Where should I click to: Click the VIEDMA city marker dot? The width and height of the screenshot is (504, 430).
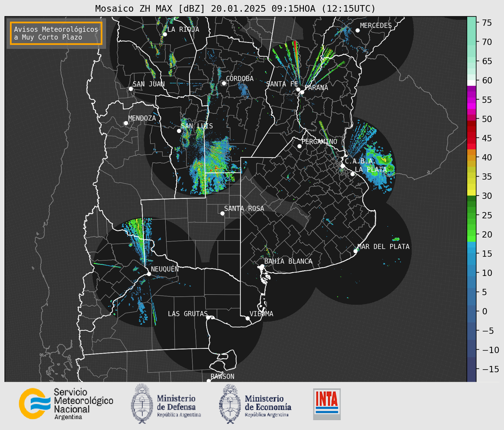coord(247,318)
